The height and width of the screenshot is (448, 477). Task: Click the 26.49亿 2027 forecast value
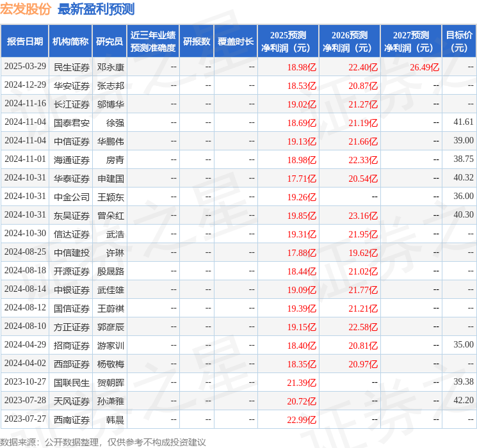click(424, 67)
